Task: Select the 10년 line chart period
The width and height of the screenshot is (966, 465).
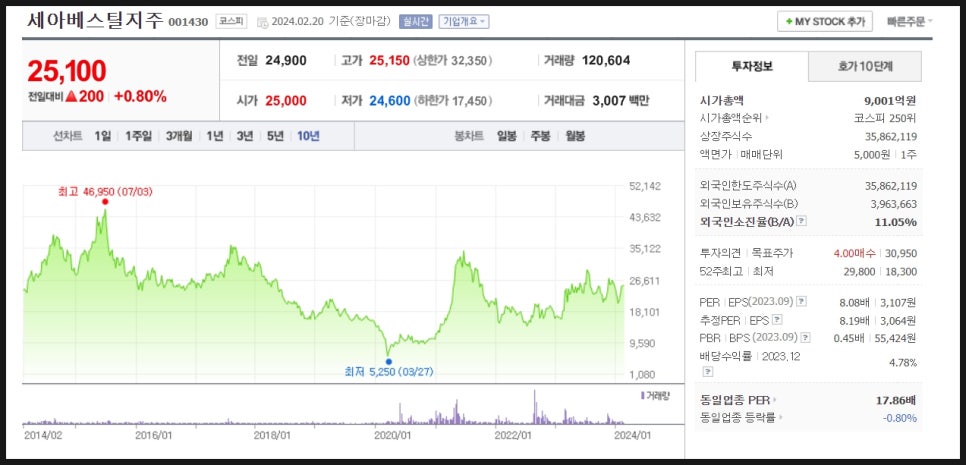Action: 309,136
